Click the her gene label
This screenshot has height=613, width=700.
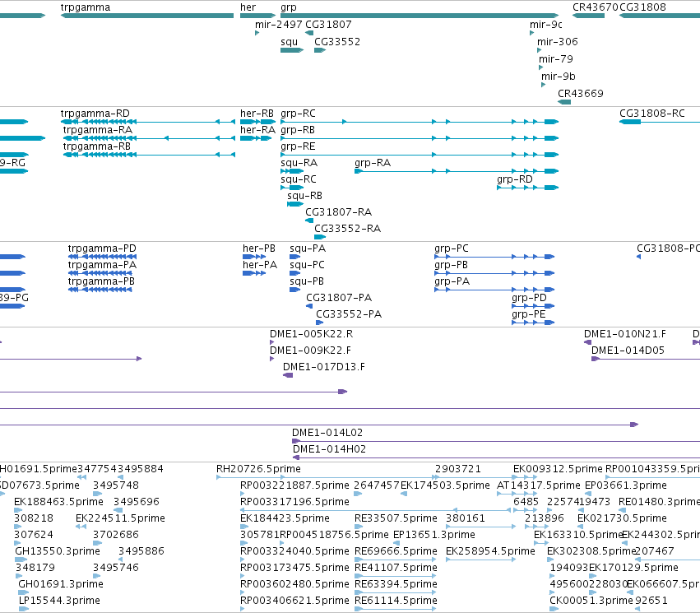pos(248,7)
